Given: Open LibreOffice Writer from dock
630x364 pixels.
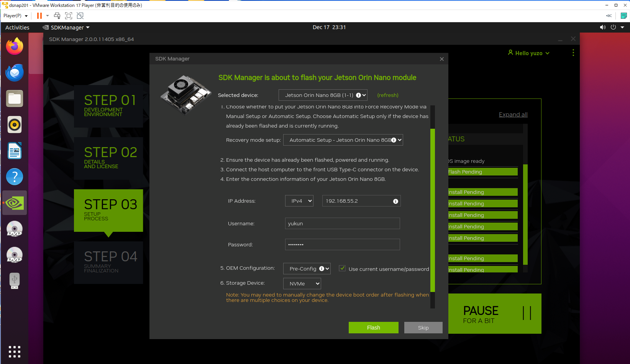Looking at the screenshot, I should click(15, 151).
